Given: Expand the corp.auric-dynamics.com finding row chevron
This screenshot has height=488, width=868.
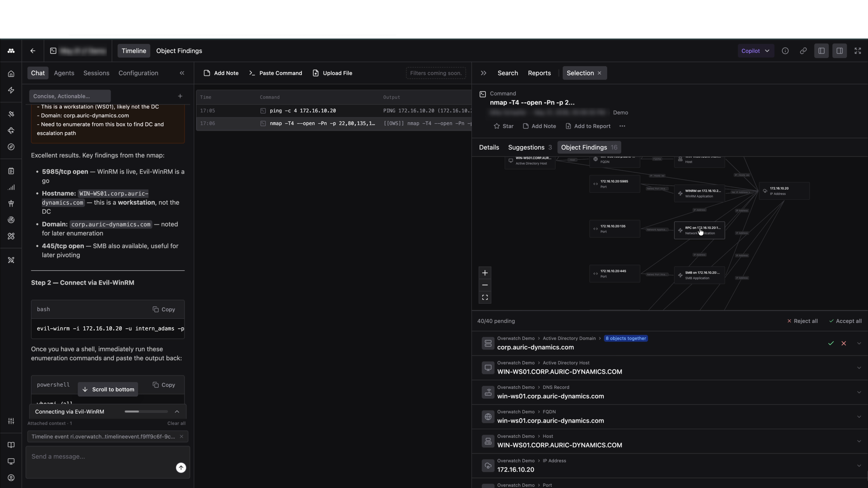Looking at the screenshot, I should 859,343.
